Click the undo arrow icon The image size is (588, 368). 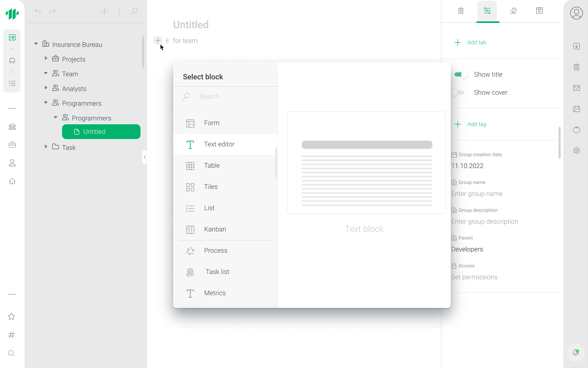point(38,11)
